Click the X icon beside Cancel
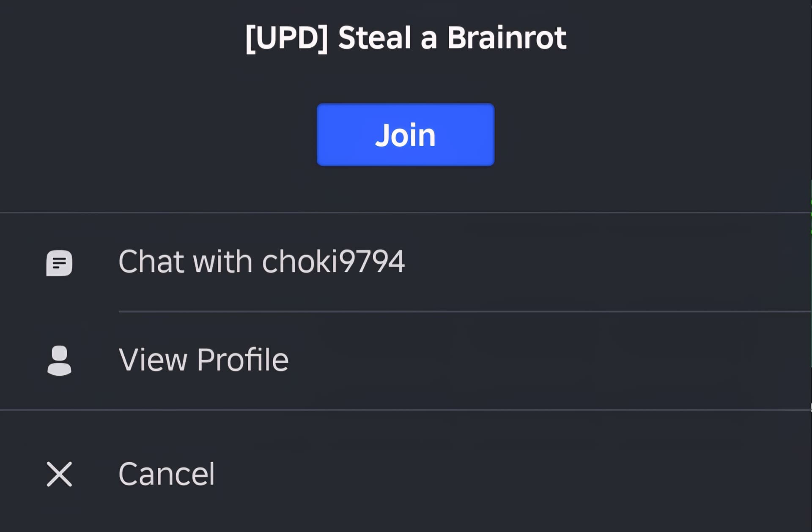This screenshot has width=812, height=532. [x=59, y=474]
